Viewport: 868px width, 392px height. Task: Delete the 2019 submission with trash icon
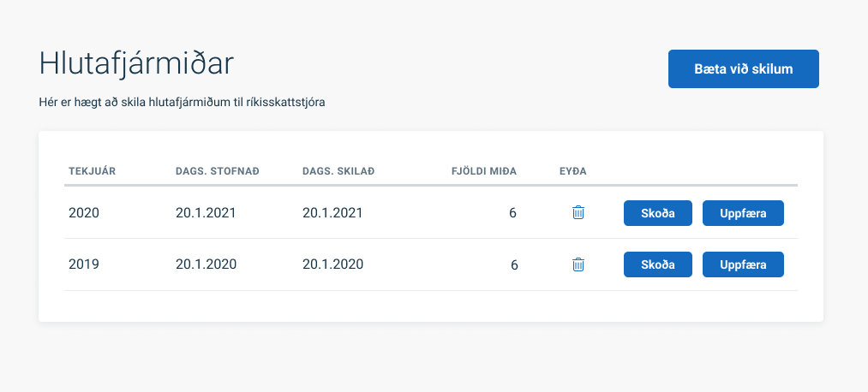(x=578, y=264)
